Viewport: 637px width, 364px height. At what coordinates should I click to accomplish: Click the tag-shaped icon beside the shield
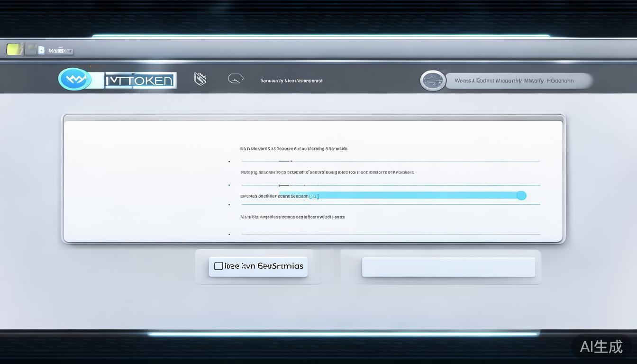[x=236, y=79]
